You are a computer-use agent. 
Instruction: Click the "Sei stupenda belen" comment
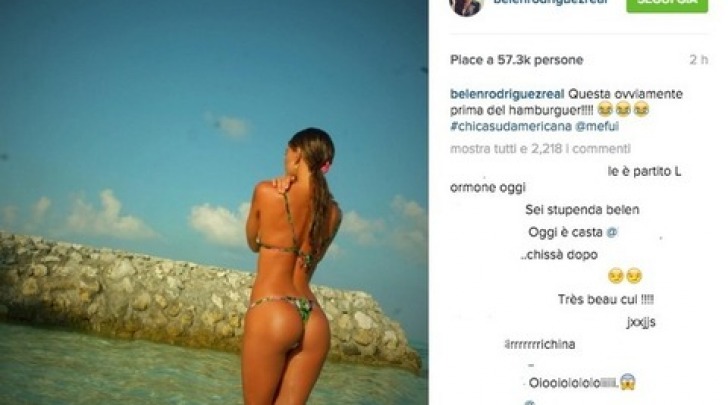[x=582, y=209]
